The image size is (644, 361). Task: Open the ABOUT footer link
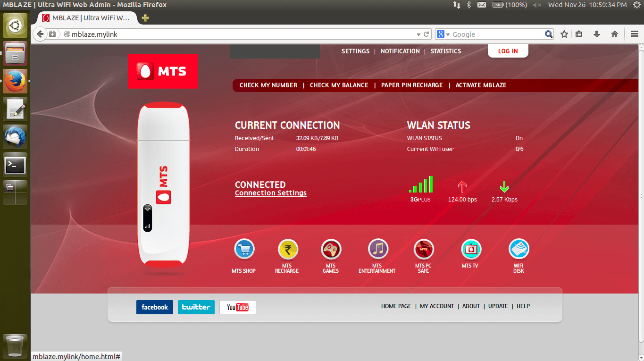[471, 306]
